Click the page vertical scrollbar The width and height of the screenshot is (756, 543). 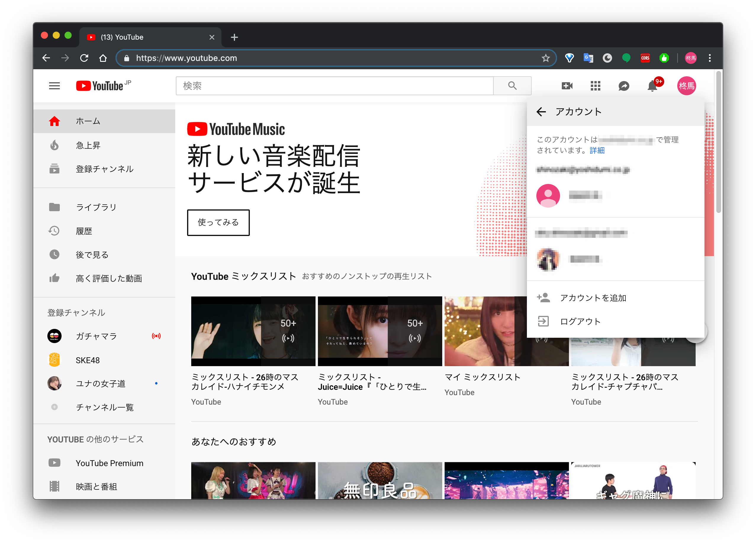(718, 141)
